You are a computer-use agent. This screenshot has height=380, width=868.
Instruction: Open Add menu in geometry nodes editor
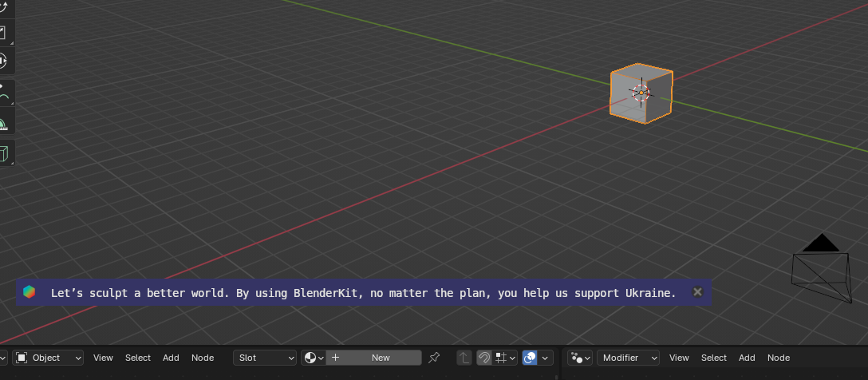(747, 358)
